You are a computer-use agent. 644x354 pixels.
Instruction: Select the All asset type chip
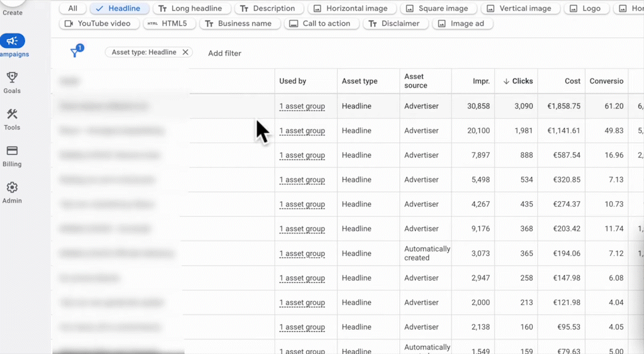73,9
